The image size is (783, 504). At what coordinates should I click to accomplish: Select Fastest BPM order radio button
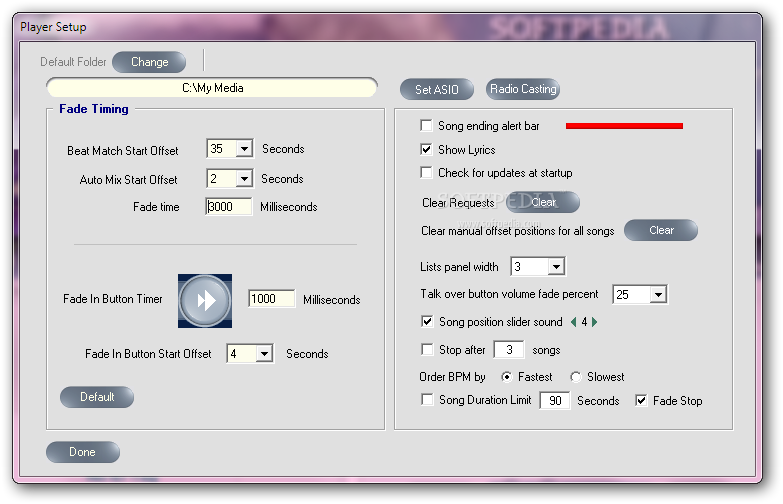tap(506, 377)
